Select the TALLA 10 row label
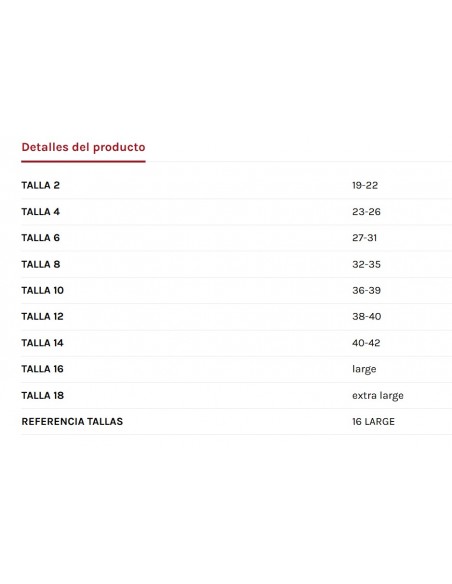 point(42,291)
